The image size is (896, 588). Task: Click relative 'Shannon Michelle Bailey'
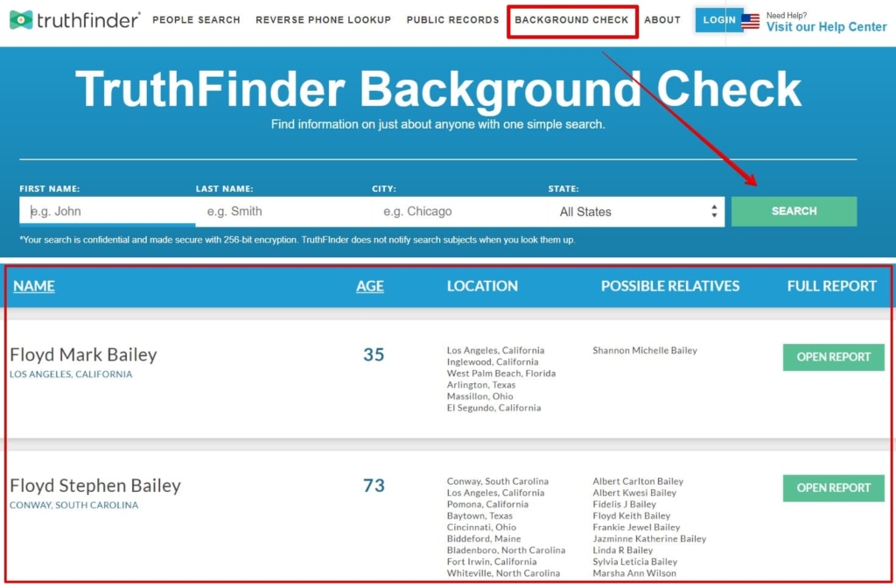coord(645,350)
